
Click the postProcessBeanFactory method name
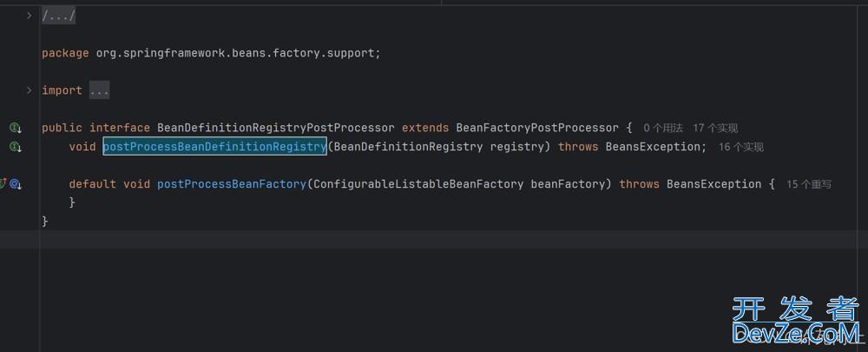coord(230,184)
